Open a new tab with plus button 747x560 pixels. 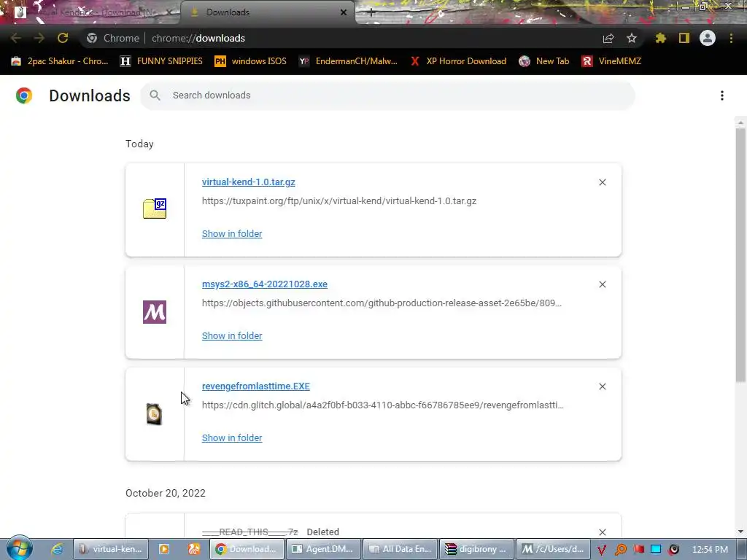point(371,12)
